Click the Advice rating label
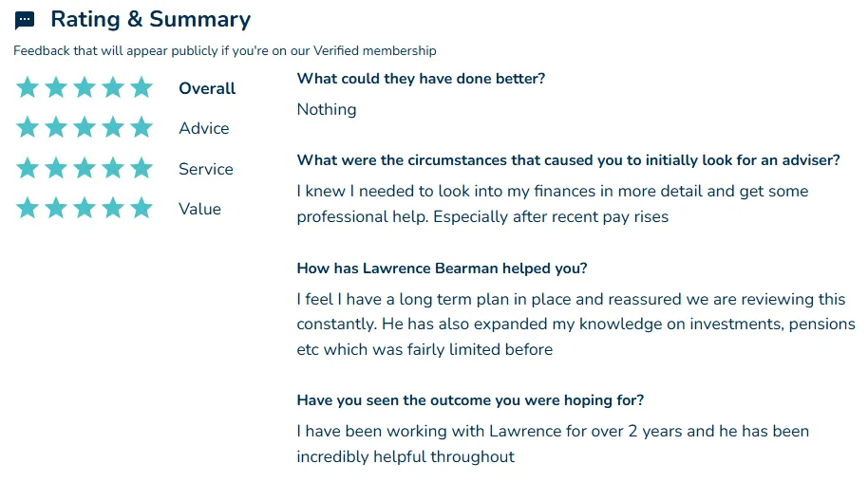This screenshot has height=482, width=868. point(204,128)
